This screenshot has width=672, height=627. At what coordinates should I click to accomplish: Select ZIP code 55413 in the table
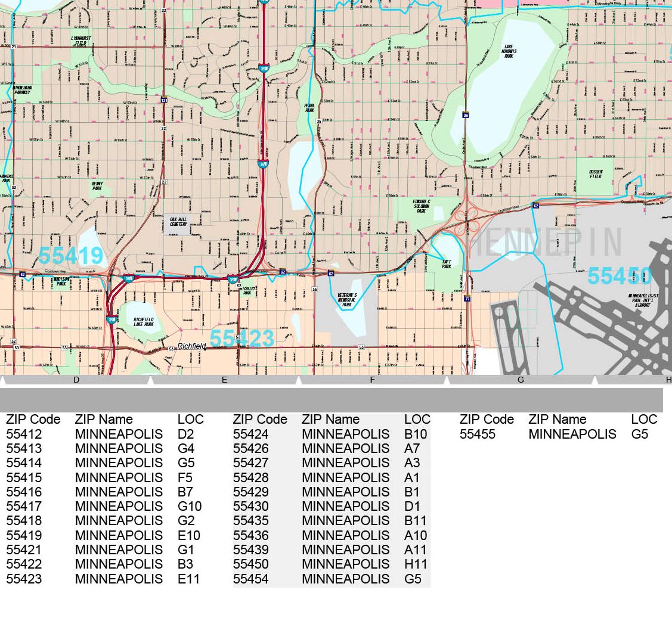[24, 448]
